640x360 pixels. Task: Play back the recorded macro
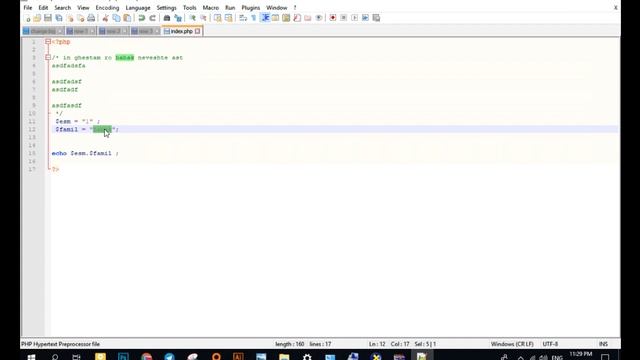tap(355, 18)
